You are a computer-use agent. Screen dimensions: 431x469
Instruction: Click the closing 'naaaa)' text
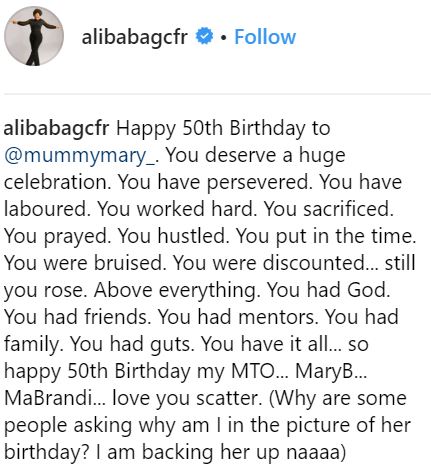click(316, 452)
